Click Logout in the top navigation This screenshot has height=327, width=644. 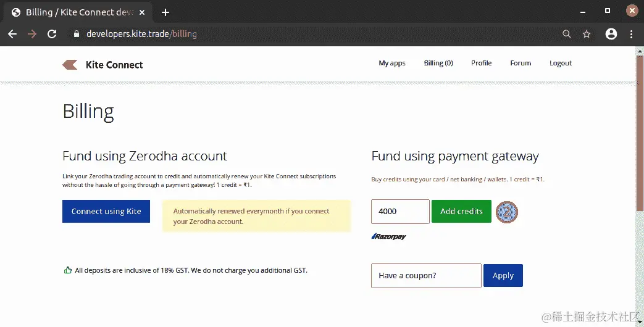(x=561, y=63)
